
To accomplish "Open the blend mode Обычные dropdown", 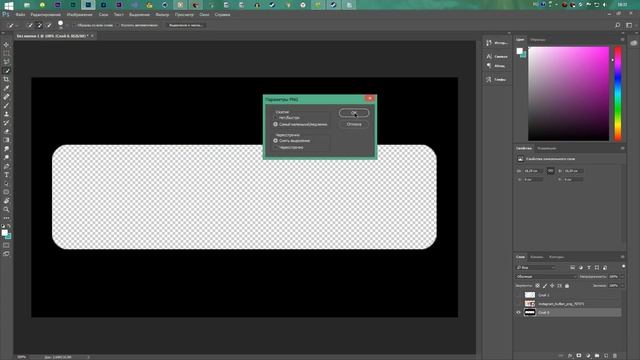I will point(546,276).
